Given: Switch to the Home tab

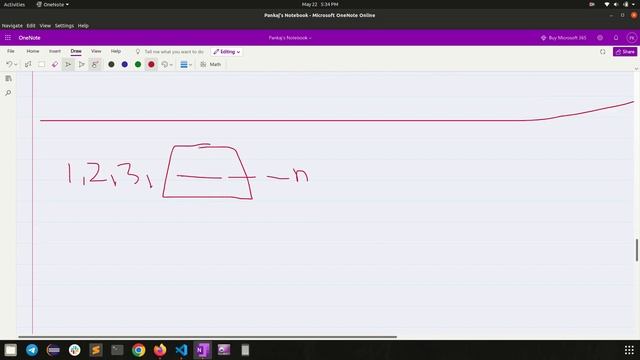Looking at the screenshot, I should 33,51.
